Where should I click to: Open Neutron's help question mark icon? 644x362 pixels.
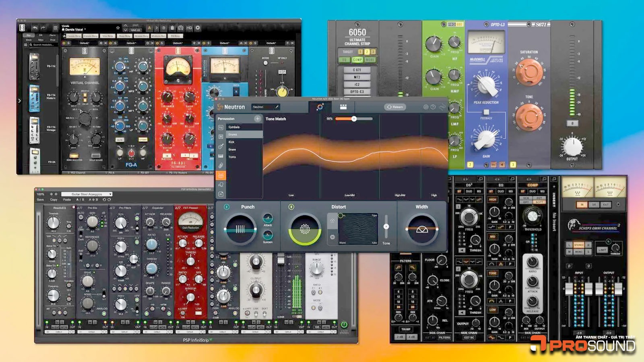pyautogui.click(x=433, y=107)
